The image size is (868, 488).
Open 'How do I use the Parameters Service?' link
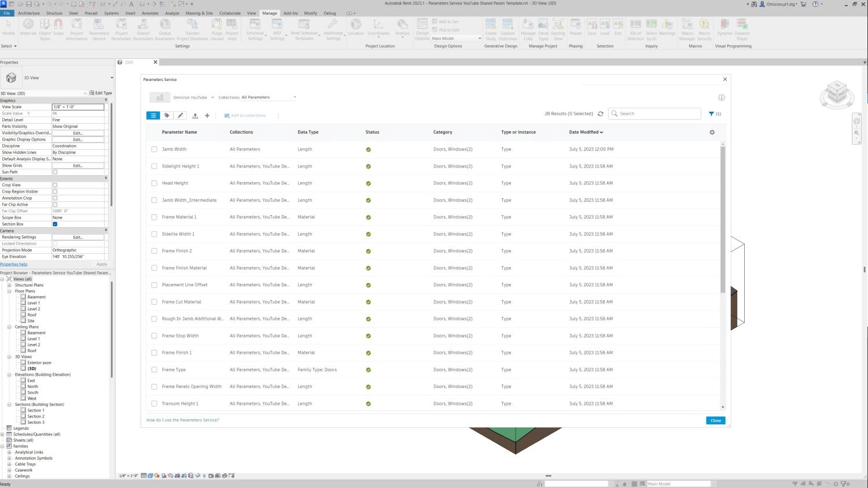tap(183, 420)
